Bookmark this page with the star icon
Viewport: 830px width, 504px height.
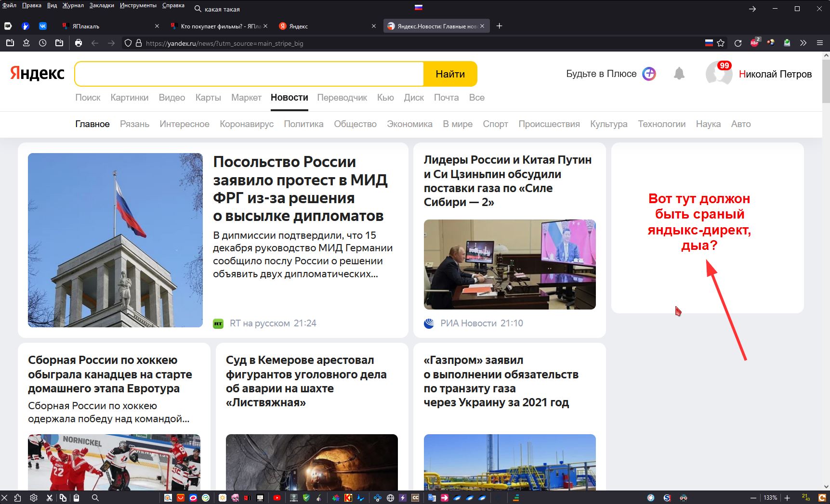click(x=721, y=43)
